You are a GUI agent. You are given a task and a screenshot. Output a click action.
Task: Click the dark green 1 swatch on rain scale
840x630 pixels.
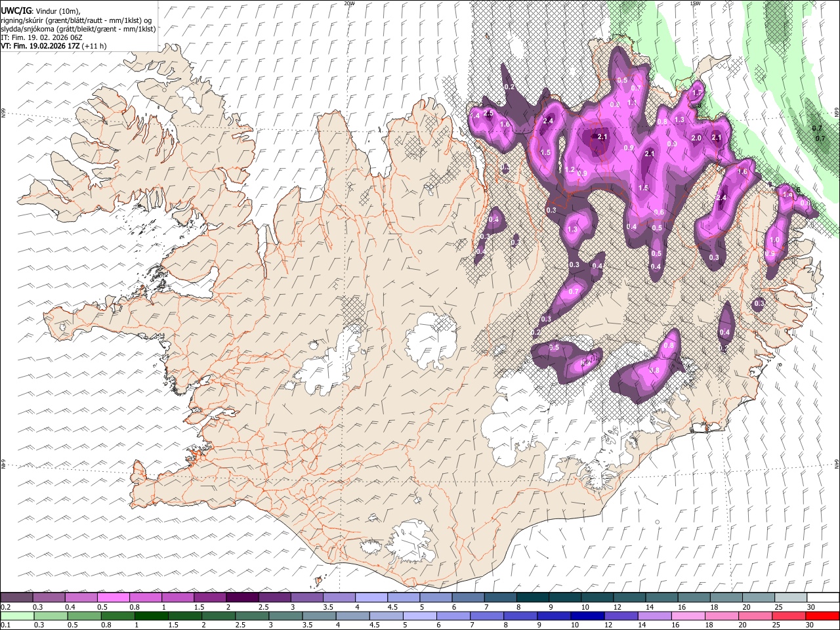coord(151,616)
